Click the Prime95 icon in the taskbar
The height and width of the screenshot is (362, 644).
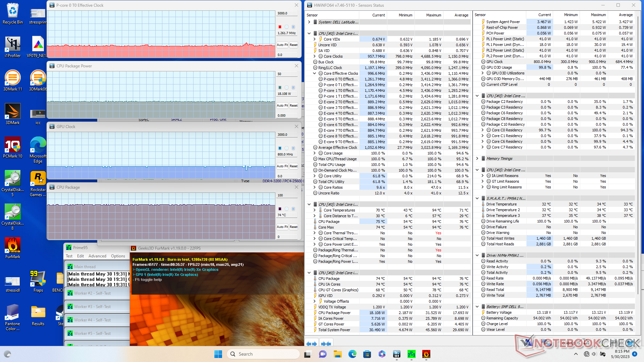point(412,354)
